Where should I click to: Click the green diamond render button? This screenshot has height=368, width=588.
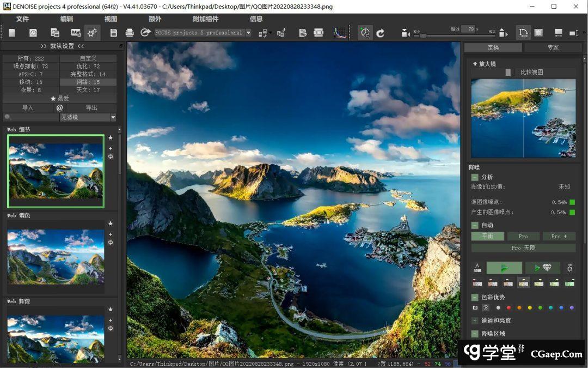543,268
